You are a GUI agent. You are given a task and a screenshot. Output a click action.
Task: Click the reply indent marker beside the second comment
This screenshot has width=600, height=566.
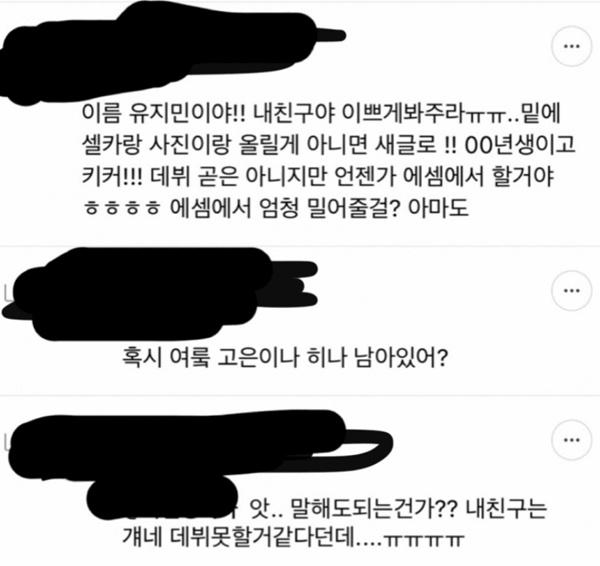coord(6,295)
